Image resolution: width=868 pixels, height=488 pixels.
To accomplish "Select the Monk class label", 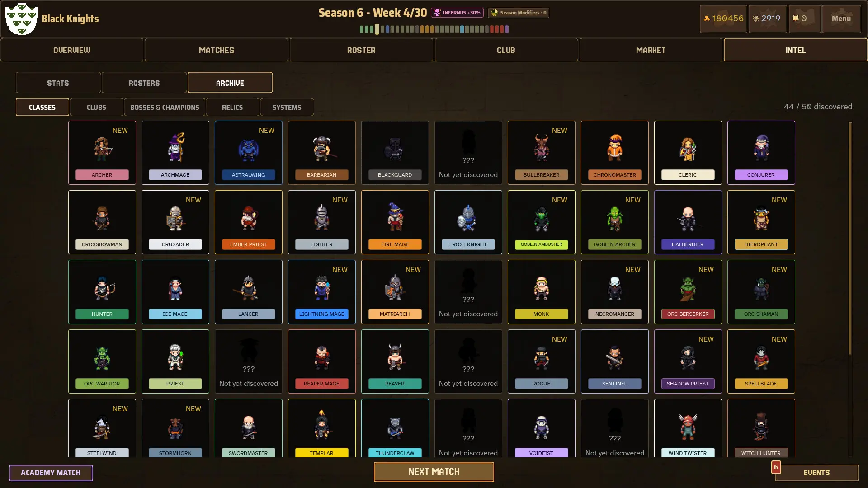I will click(x=542, y=314).
